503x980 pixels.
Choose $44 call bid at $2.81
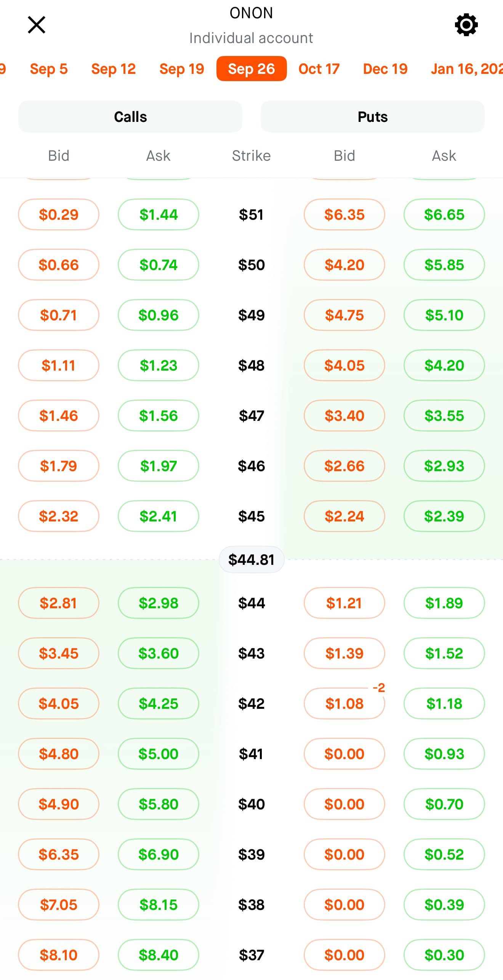[59, 603]
